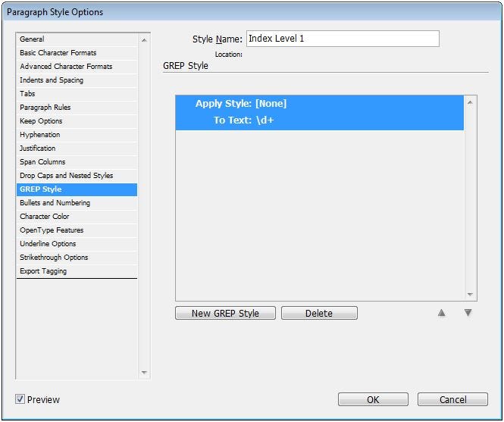The width and height of the screenshot is (504, 422).
Task: Open the Hyphenation category
Action: tap(77, 135)
